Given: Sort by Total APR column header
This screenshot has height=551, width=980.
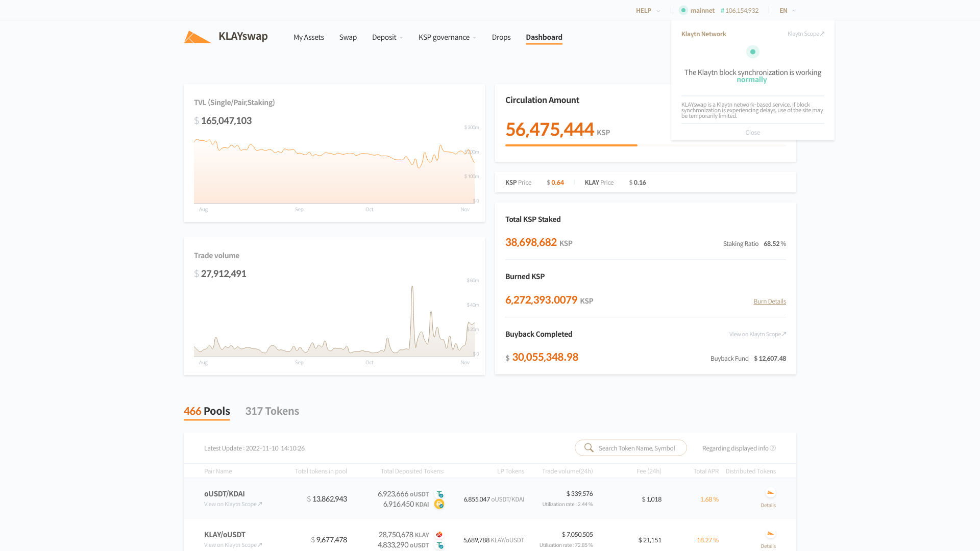Looking at the screenshot, I should point(705,471).
